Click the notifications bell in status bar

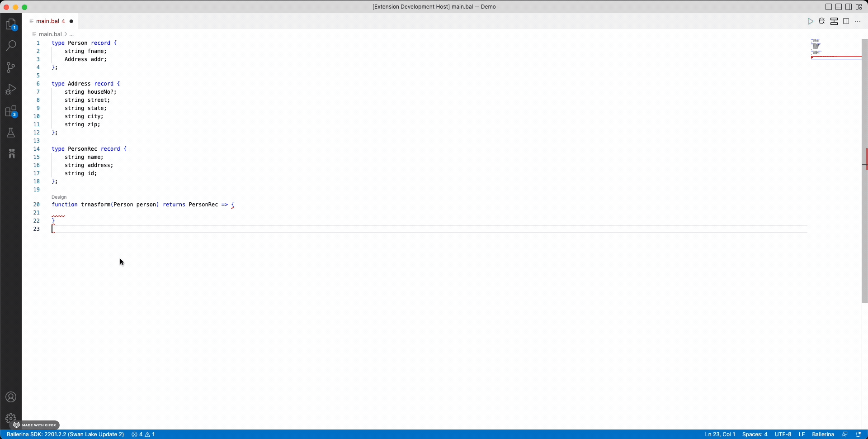(858, 434)
